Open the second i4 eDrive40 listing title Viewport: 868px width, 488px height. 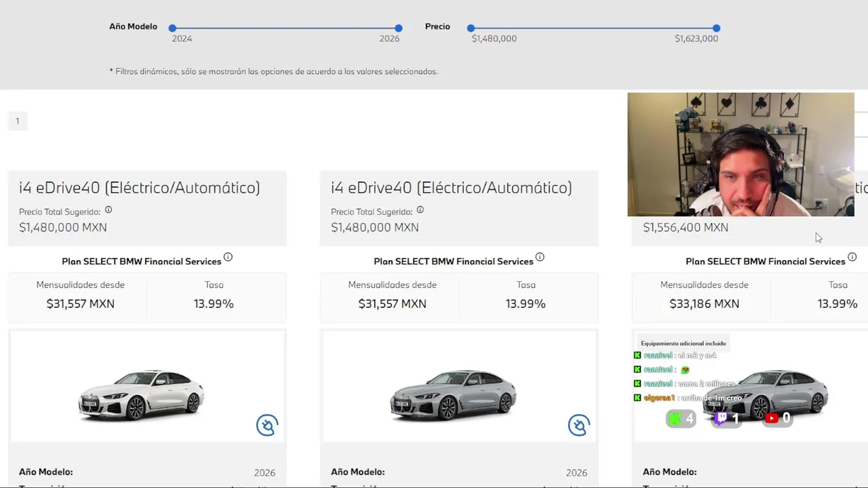(x=452, y=188)
